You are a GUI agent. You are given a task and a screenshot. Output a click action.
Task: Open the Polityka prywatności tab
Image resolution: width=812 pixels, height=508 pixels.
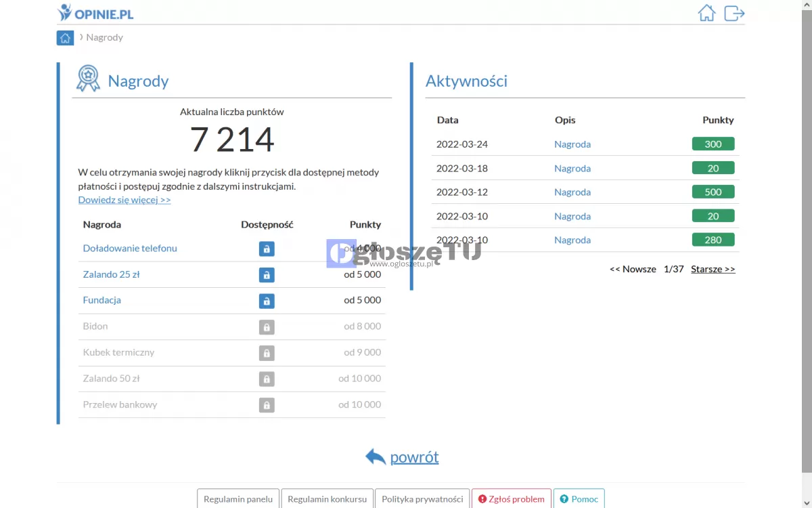[422, 499]
